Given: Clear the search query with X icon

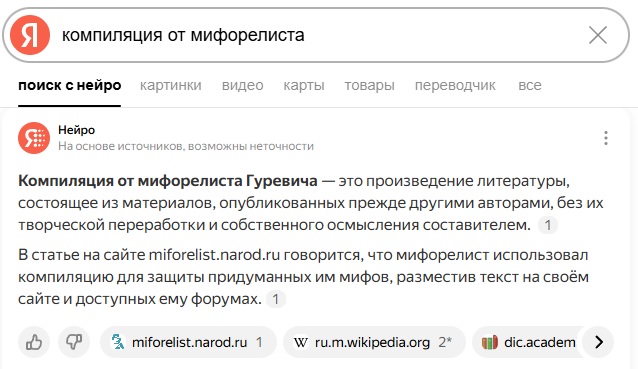Looking at the screenshot, I should [x=598, y=35].
